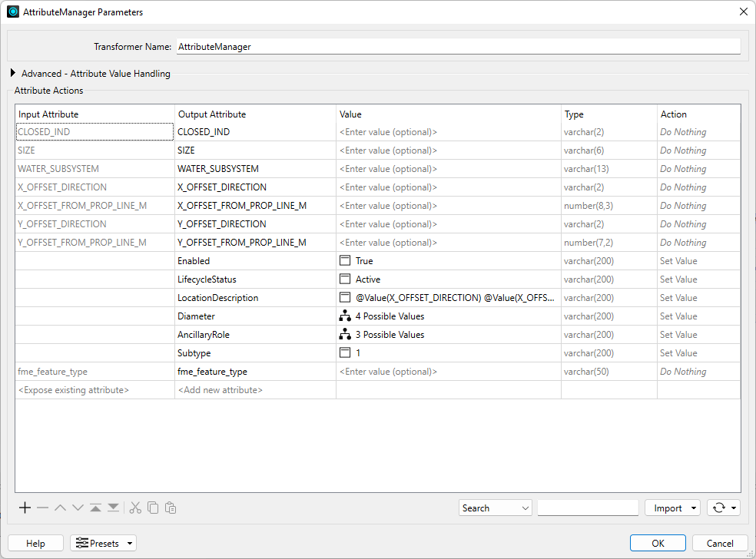
Task: Click the search text input field
Action: tap(588, 508)
